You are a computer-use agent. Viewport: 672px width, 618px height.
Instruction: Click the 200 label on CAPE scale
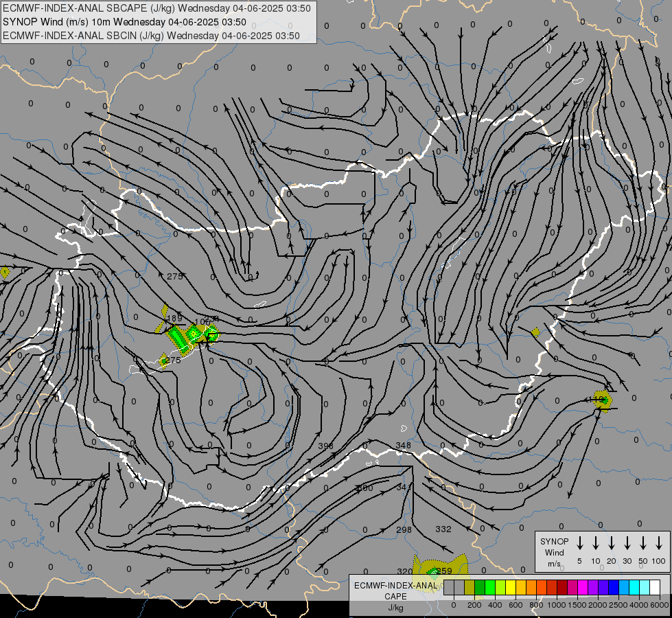point(474,605)
